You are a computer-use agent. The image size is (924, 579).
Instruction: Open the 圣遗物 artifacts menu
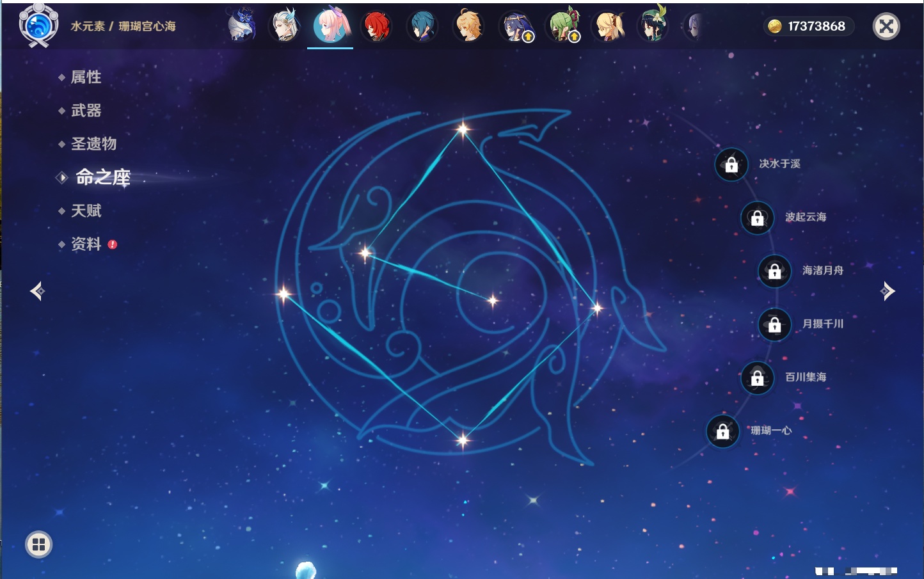[x=93, y=143]
